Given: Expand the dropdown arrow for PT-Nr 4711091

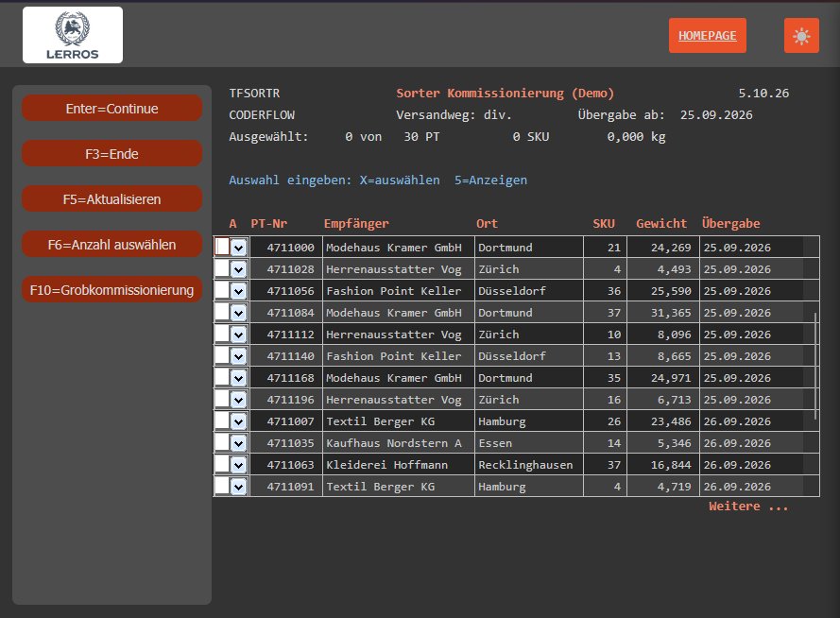Looking at the screenshot, I should [x=238, y=487].
